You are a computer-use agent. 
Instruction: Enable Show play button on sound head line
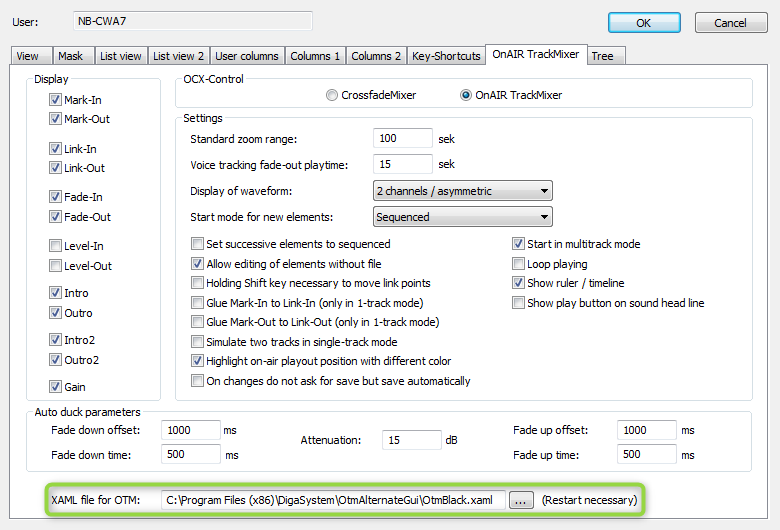[x=518, y=303]
